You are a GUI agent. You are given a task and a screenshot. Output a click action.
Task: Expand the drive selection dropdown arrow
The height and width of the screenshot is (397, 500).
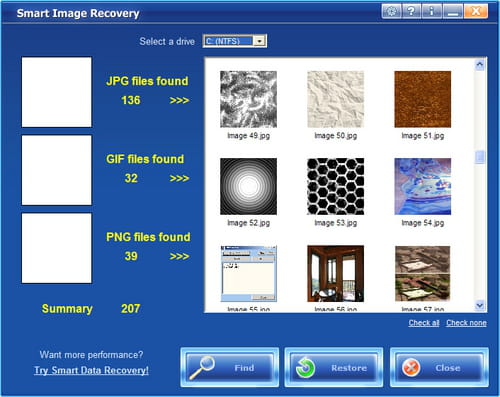(x=259, y=41)
